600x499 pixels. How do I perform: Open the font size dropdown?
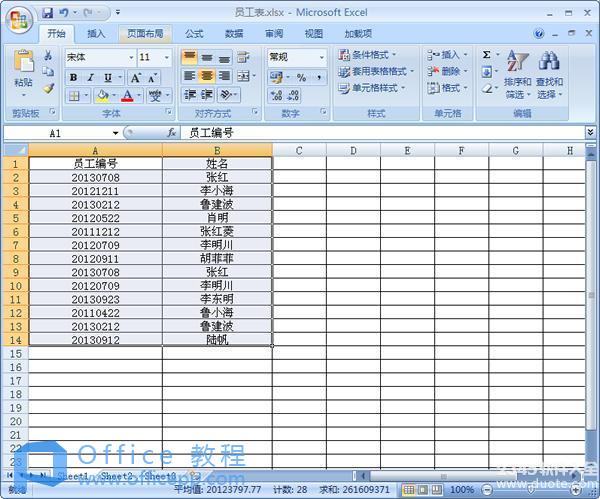[166, 57]
